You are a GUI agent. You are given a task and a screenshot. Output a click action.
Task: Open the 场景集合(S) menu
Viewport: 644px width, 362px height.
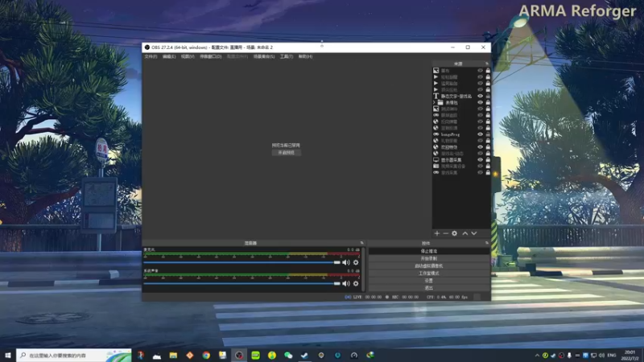pyautogui.click(x=264, y=56)
